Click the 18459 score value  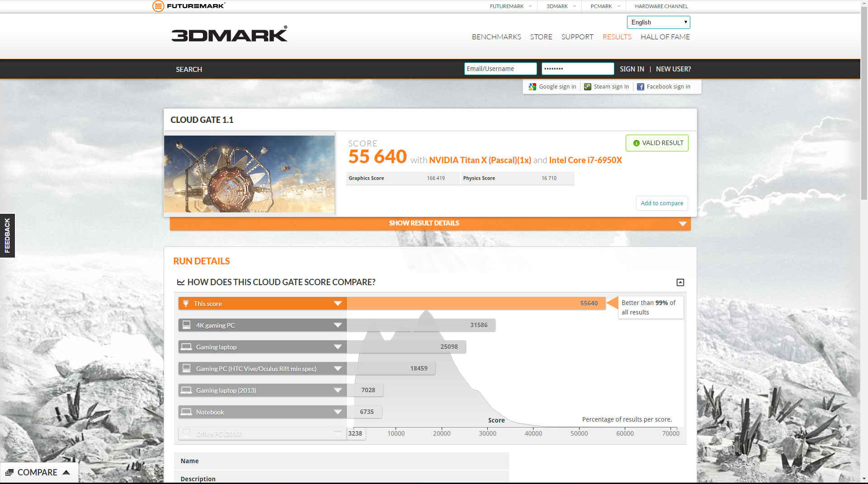(419, 368)
